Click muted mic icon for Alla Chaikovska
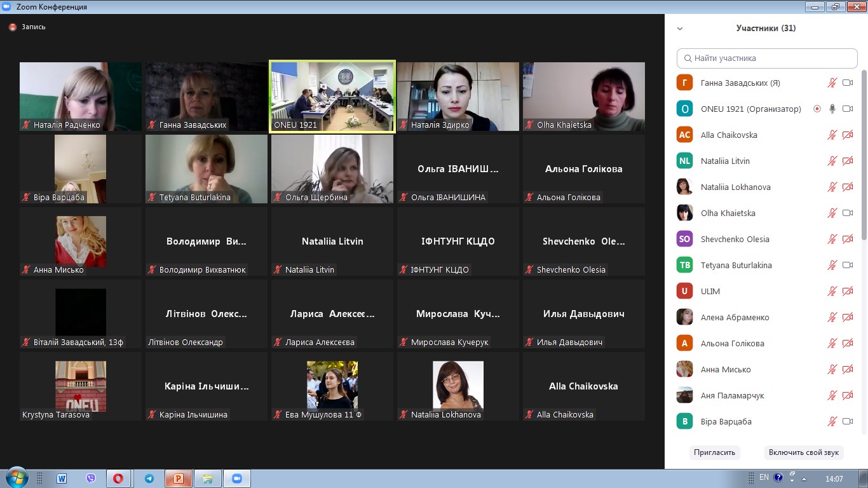 [x=832, y=135]
